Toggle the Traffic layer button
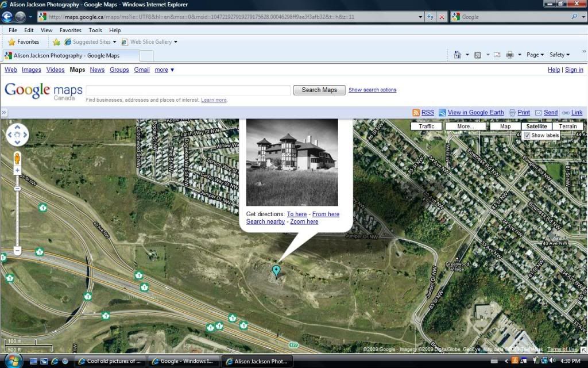This screenshot has height=368, width=588. coord(427,126)
